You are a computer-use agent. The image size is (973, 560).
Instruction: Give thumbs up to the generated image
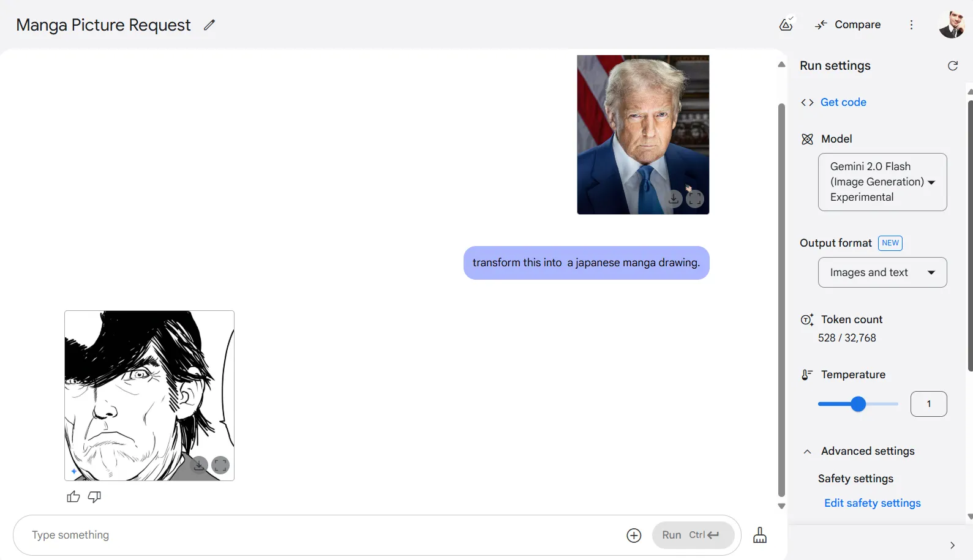[73, 497]
